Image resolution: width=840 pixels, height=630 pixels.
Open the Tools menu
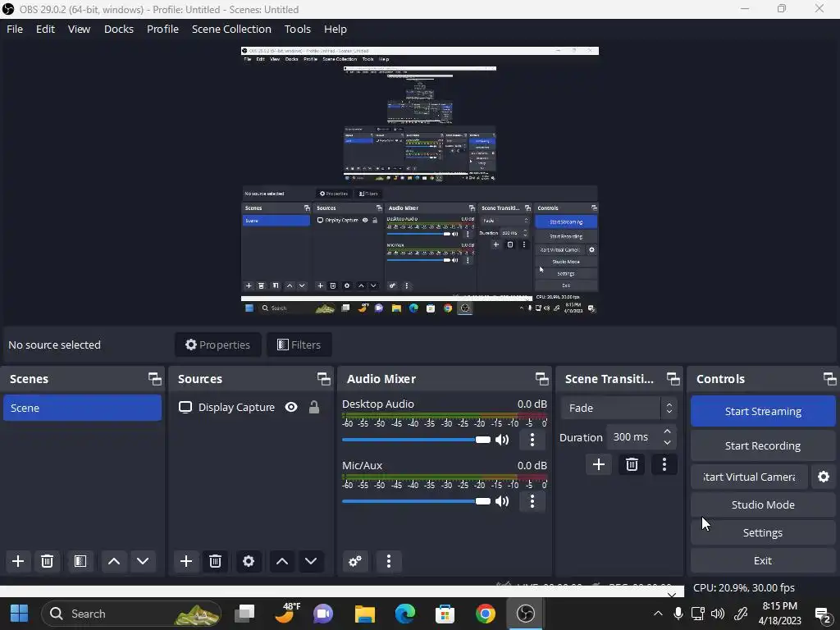297,29
